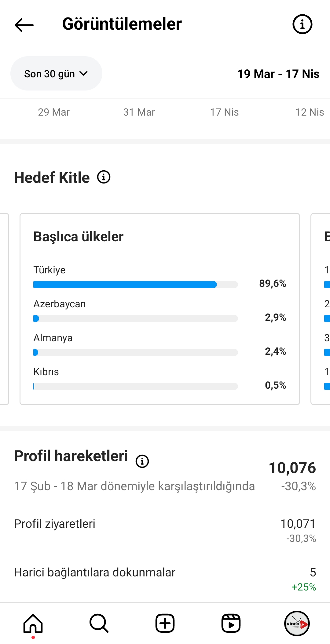The image size is (330, 644).
Task: Tap the Profil hareketleri info icon
Action: [142, 461]
